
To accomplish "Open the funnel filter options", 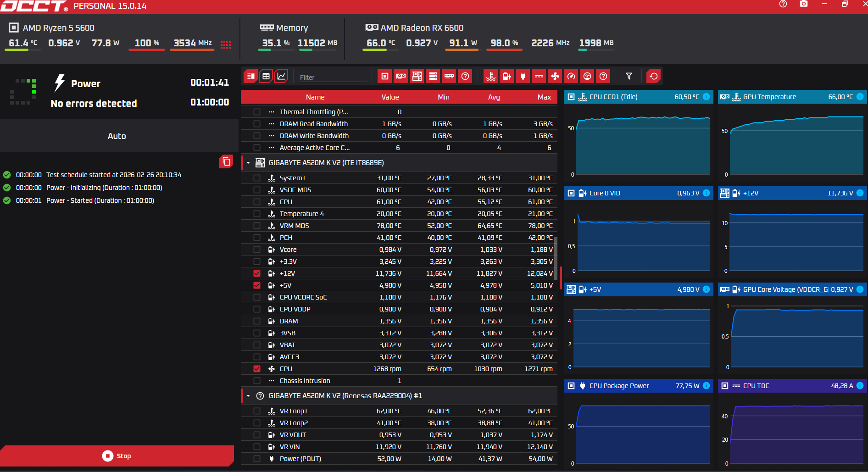I will click(x=629, y=77).
